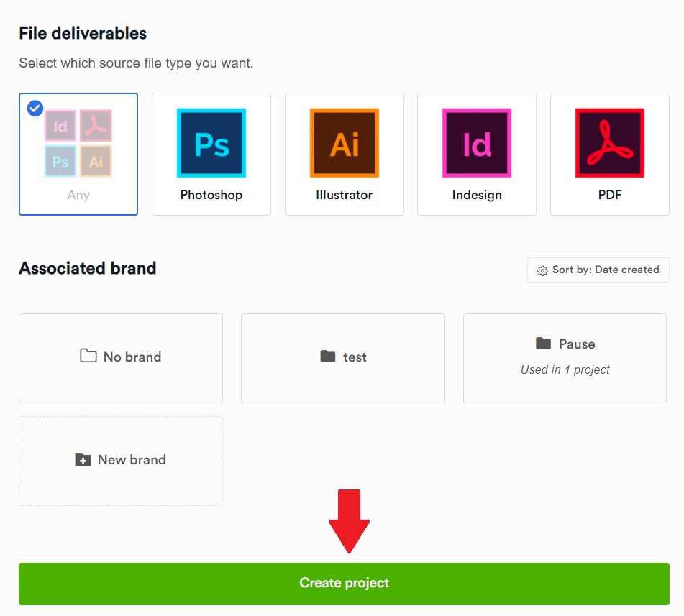Click the 'Pause' brand name
Image resolution: width=684 pixels, height=616 pixels.
click(x=577, y=344)
